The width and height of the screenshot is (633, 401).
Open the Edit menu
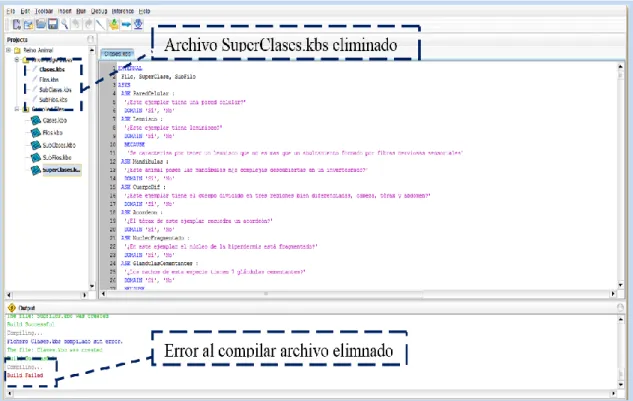click(25, 11)
